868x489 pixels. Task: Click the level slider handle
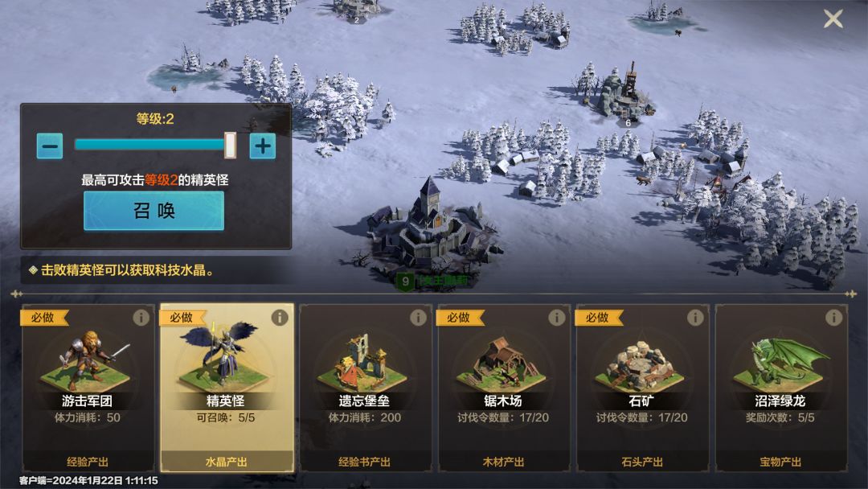point(230,145)
